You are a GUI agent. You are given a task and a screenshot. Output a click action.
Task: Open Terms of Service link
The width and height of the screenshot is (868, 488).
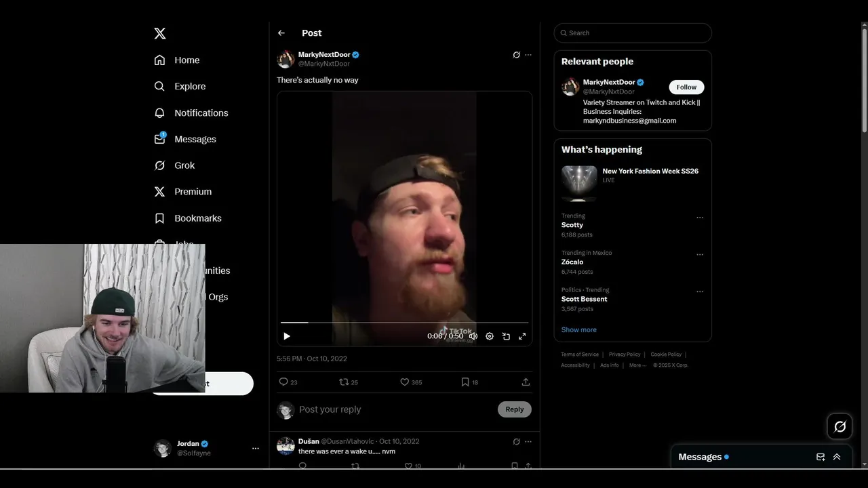click(x=580, y=354)
